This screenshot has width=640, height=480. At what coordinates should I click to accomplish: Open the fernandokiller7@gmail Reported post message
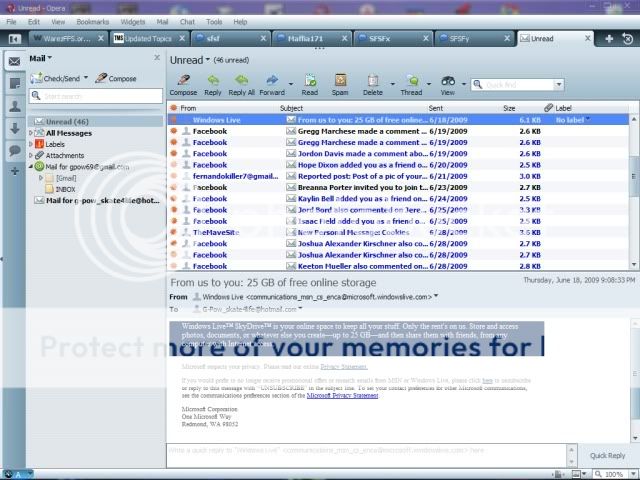point(398,176)
